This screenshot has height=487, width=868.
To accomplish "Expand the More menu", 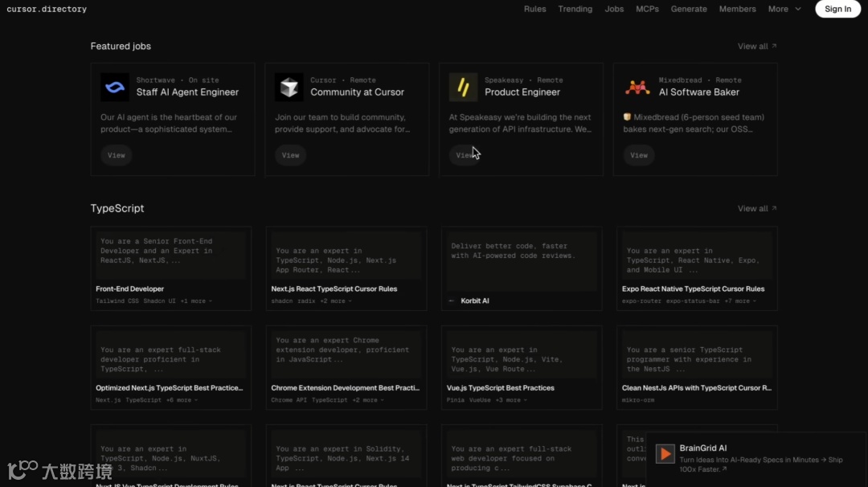I will pos(784,9).
